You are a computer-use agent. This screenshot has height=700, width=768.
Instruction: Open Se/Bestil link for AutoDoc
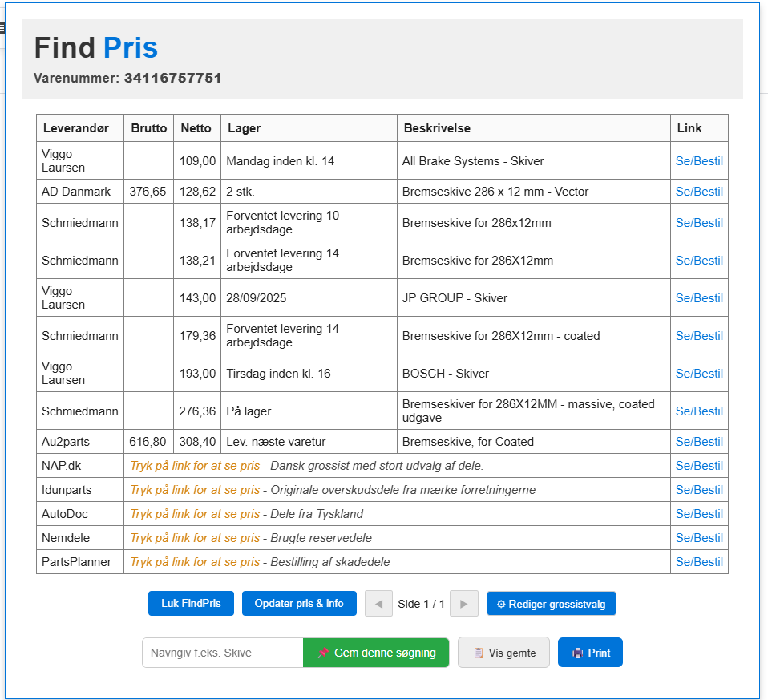click(x=699, y=514)
